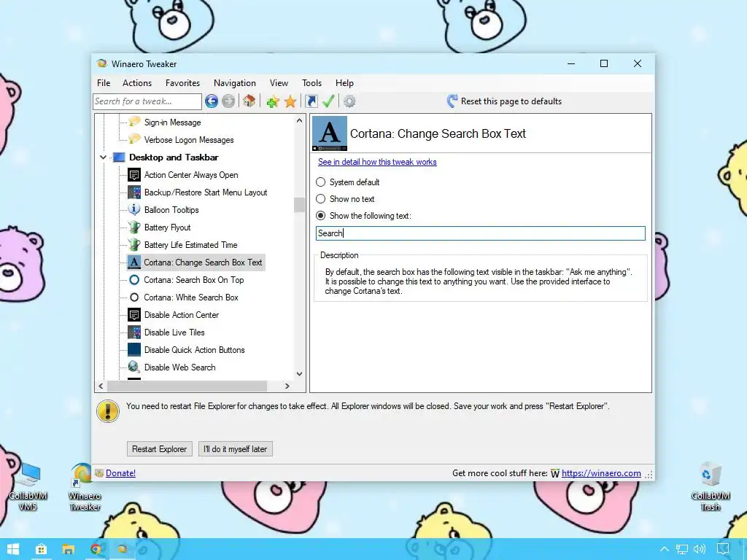The image size is (747, 560).
Task: Click the Restart Explorer button
Action: tap(159, 448)
